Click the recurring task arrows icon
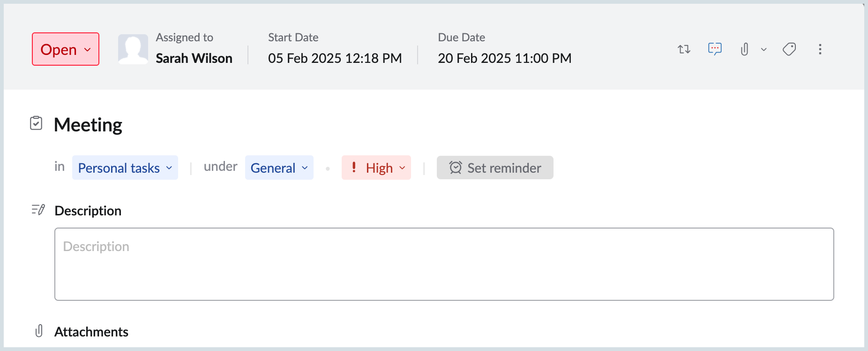 click(684, 49)
